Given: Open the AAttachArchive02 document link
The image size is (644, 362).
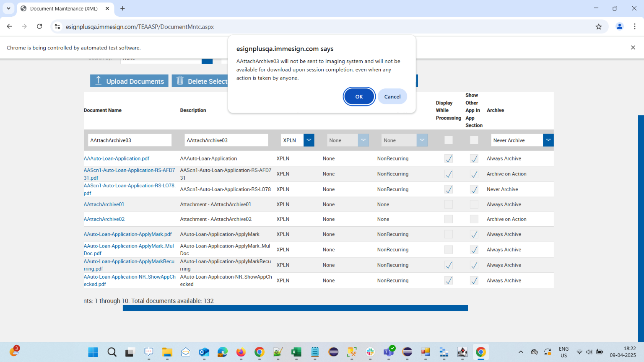Looking at the screenshot, I should coord(104,219).
